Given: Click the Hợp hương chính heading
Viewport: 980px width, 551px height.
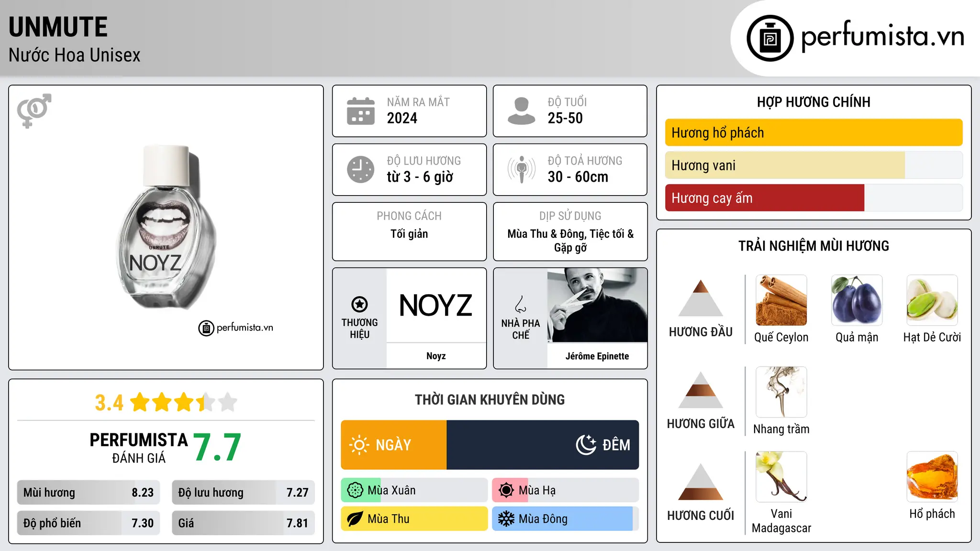Looking at the screenshot, I should pyautogui.click(x=813, y=102).
